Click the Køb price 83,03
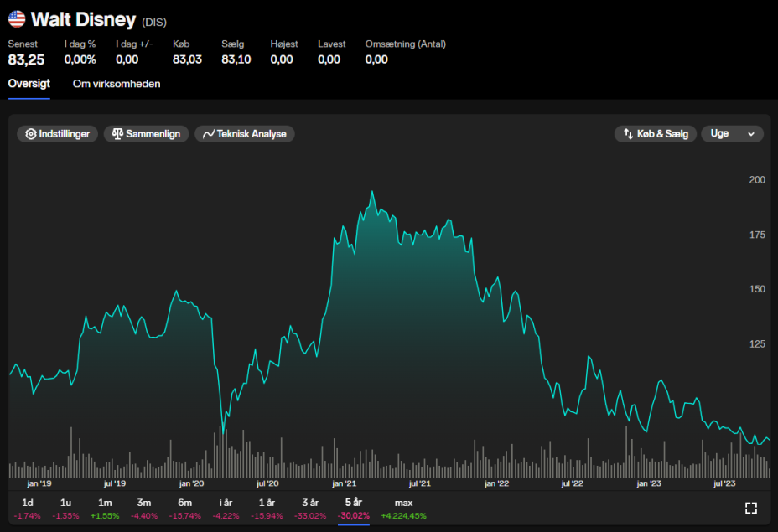 [x=187, y=59]
